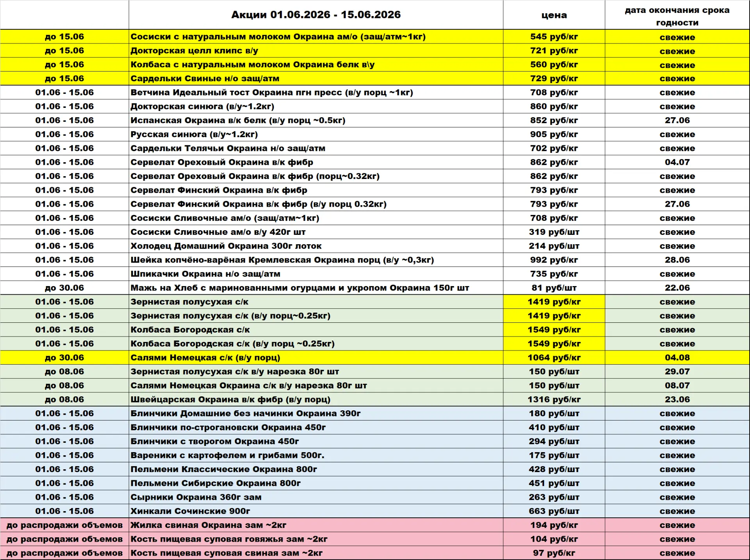Select the "735 руб/кг" price
The height and width of the screenshot is (560, 750).
point(554,274)
